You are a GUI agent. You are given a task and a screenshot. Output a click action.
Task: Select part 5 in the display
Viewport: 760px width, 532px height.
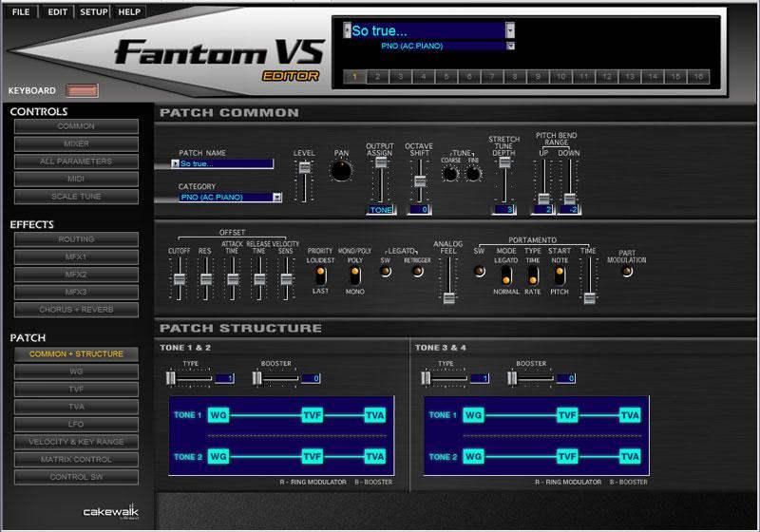pyautogui.click(x=446, y=77)
